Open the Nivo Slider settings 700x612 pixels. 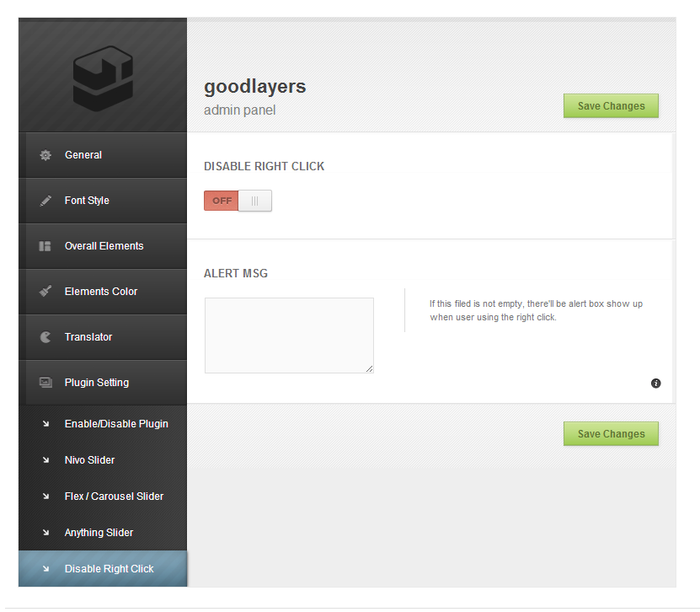pyautogui.click(x=89, y=460)
